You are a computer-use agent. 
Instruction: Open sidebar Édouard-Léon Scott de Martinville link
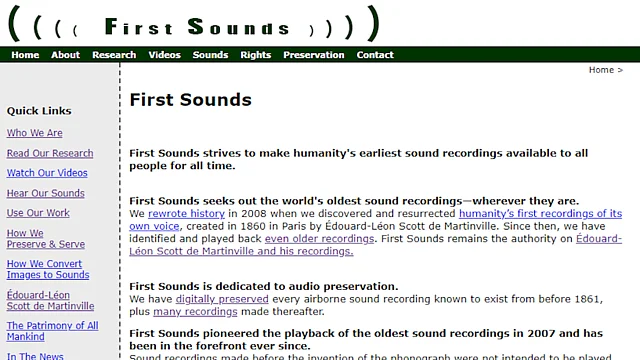click(x=50, y=300)
